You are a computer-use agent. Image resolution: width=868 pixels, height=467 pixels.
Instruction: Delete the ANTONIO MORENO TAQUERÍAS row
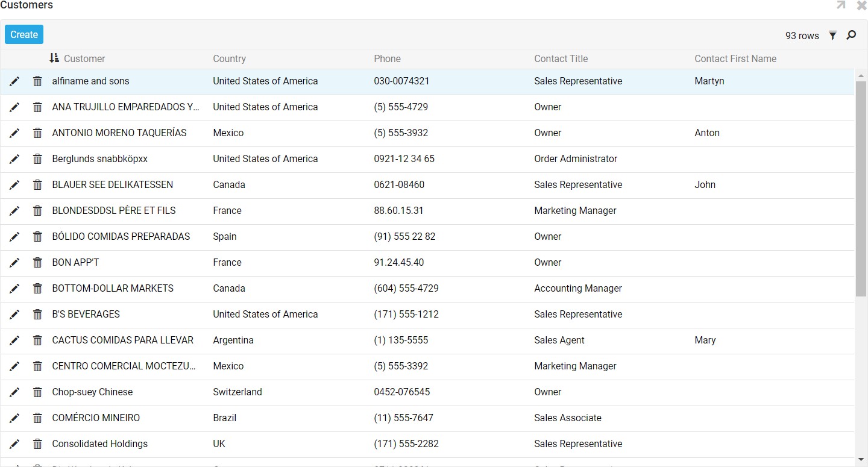(37, 133)
